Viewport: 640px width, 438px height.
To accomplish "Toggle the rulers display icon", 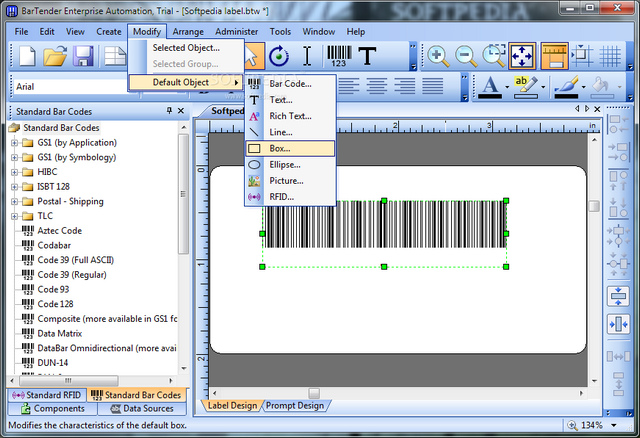I will pyautogui.click(x=554, y=56).
